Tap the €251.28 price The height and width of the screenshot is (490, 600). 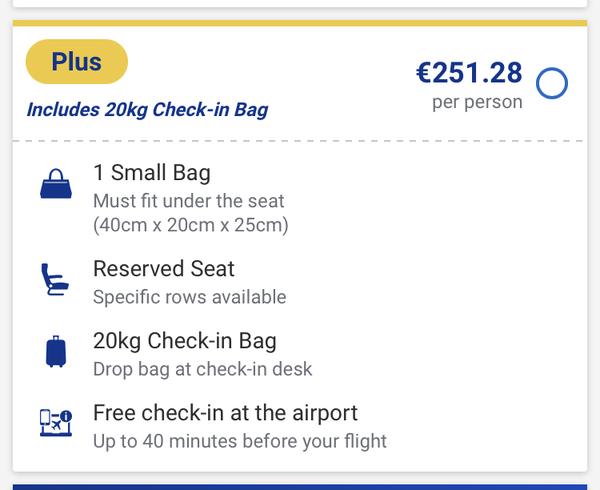pos(469,73)
